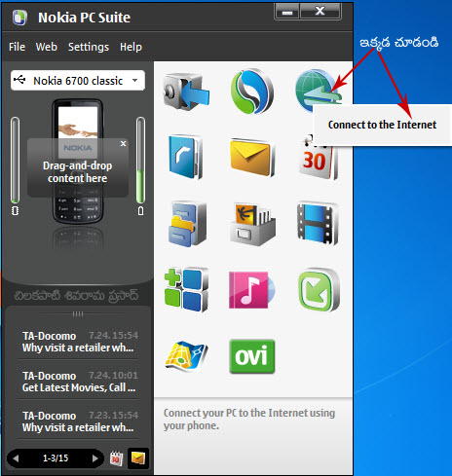Open the Help menu
452x476 pixels.
(x=131, y=47)
